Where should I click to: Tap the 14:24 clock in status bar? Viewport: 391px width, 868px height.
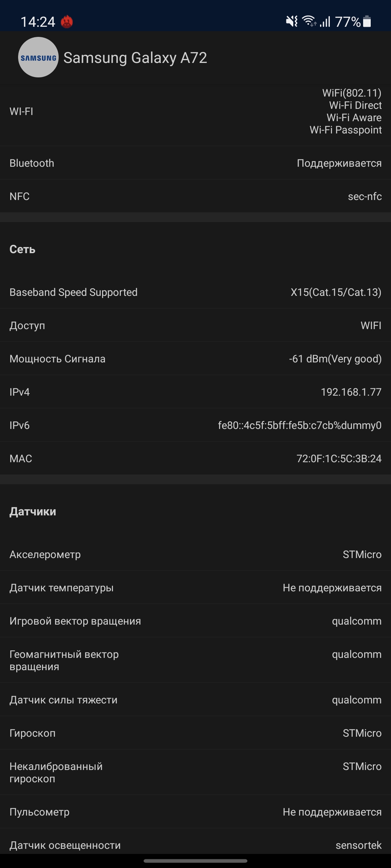(38, 22)
